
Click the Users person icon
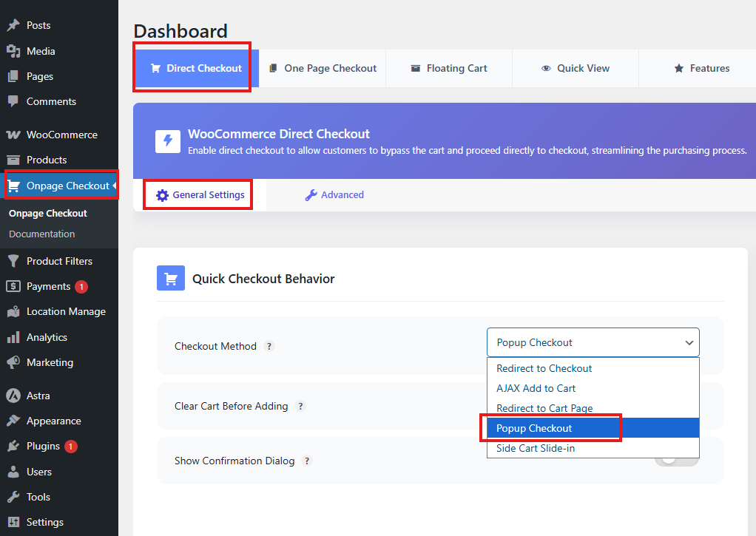tap(13, 472)
